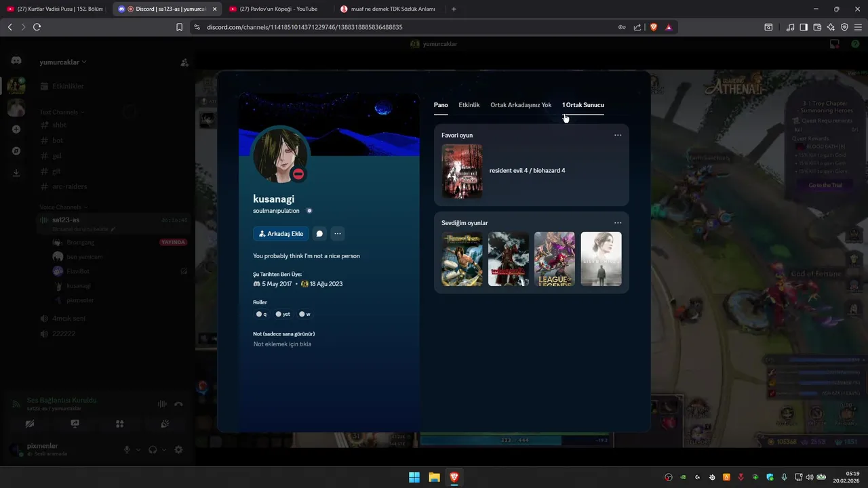The image size is (868, 488).
Task: Open Discord user settings gear
Action: (178, 449)
